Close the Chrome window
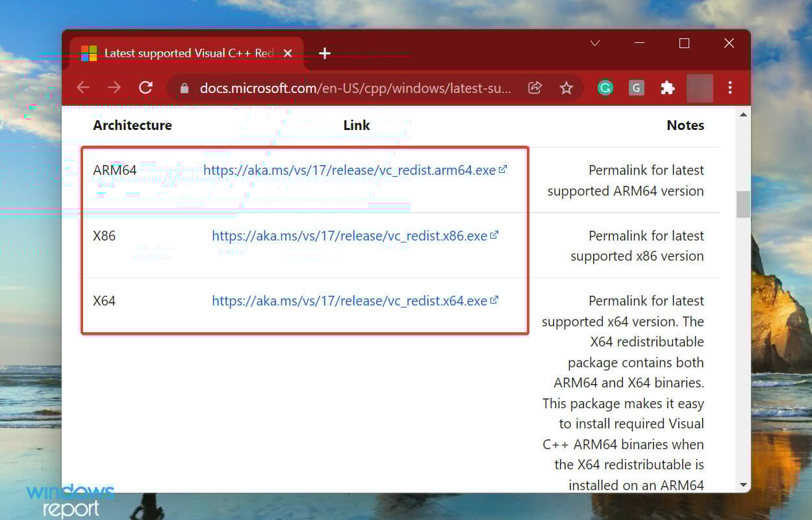 point(729,44)
